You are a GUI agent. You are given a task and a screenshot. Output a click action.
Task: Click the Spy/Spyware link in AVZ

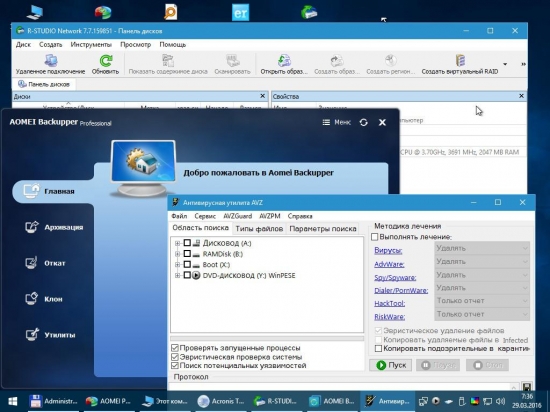pos(395,277)
